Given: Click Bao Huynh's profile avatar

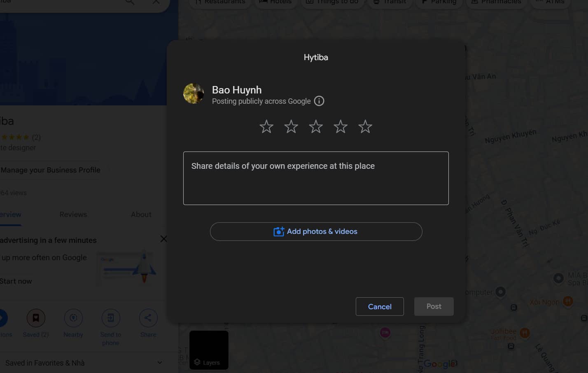Looking at the screenshot, I should tap(194, 93).
